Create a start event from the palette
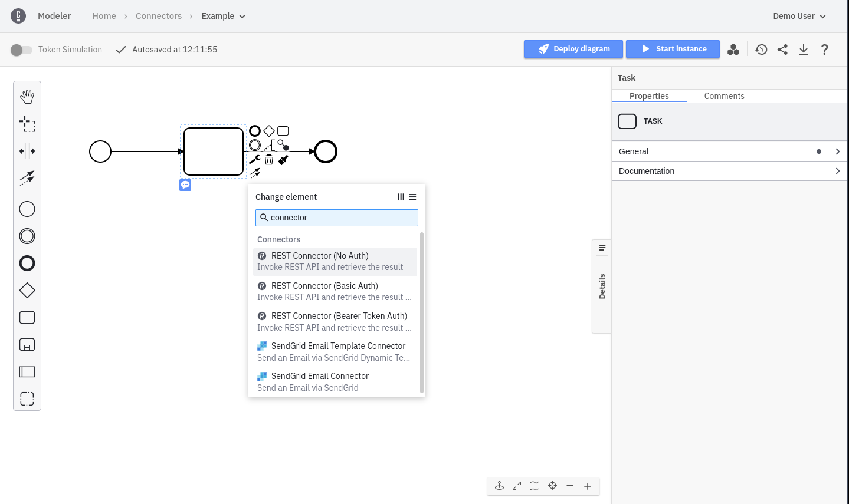Image resolution: width=849 pixels, height=504 pixels. coord(27,209)
